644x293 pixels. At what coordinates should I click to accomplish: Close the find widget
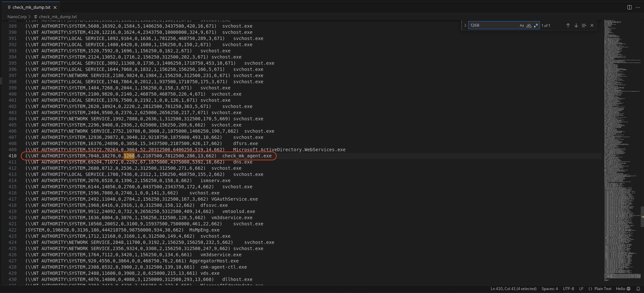(592, 25)
